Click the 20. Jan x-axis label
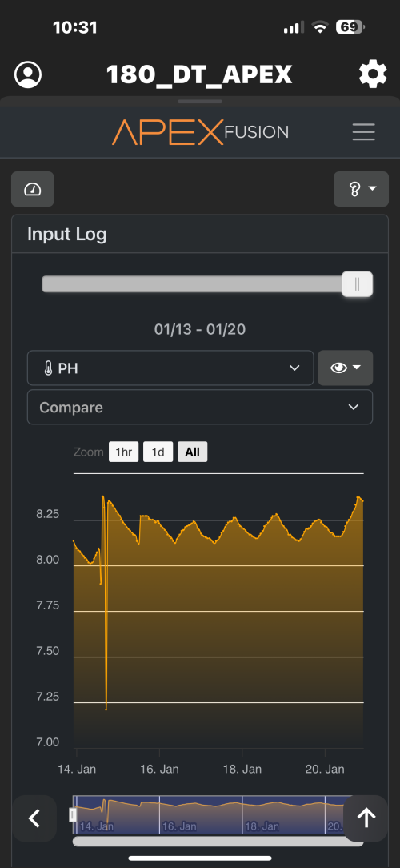The width and height of the screenshot is (400, 868). pyautogui.click(x=325, y=769)
